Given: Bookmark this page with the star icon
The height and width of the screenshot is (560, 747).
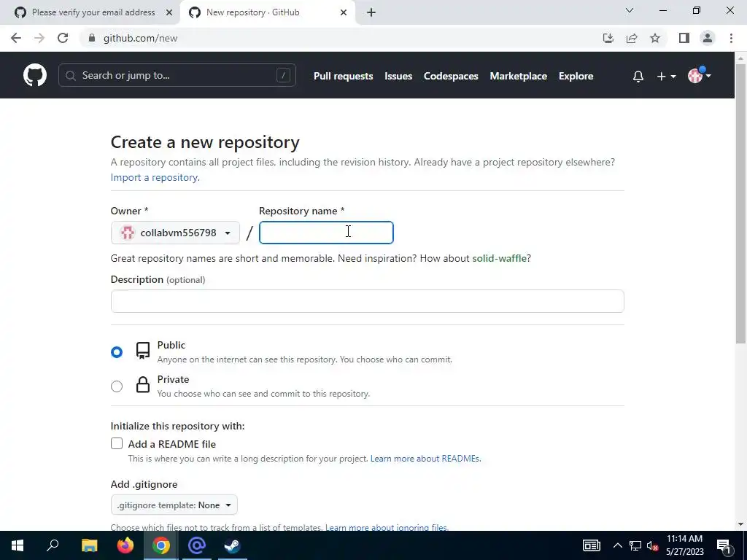Looking at the screenshot, I should [x=655, y=38].
